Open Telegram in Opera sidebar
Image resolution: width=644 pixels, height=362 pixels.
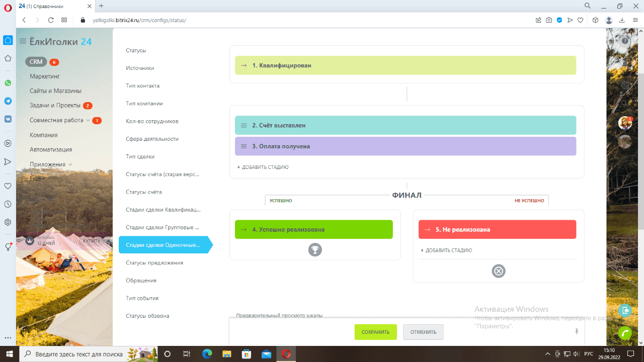coord(8,101)
